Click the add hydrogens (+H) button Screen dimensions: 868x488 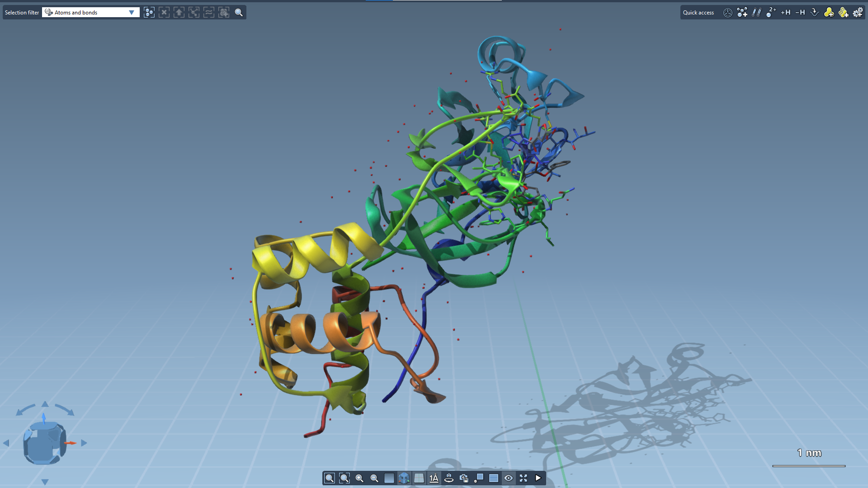click(x=785, y=13)
